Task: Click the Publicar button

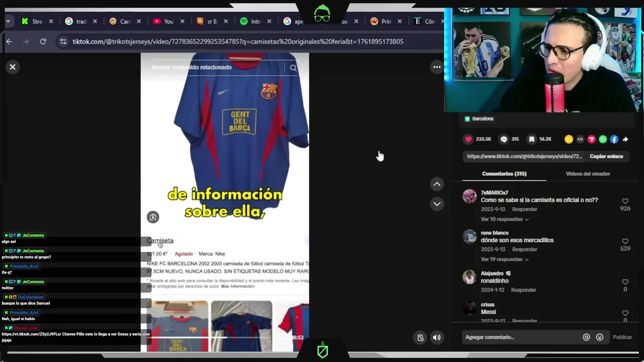Action: pos(622,337)
